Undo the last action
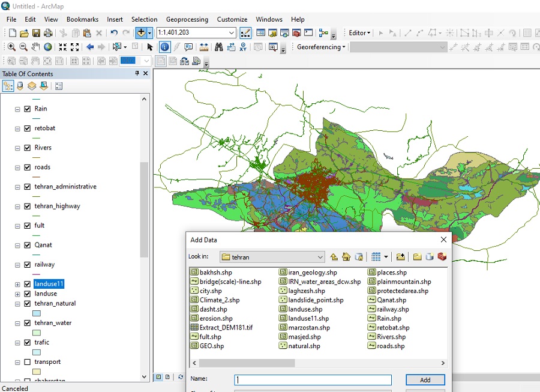This screenshot has height=392, width=540. (114, 33)
